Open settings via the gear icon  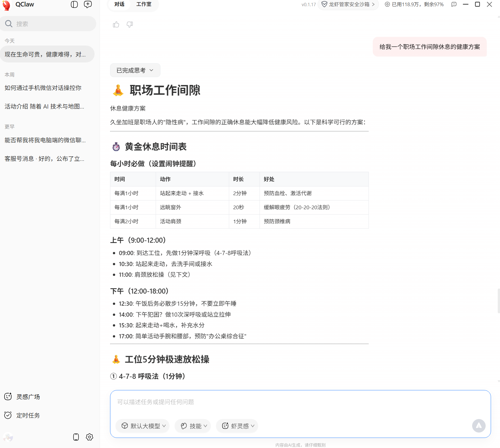[x=89, y=437]
